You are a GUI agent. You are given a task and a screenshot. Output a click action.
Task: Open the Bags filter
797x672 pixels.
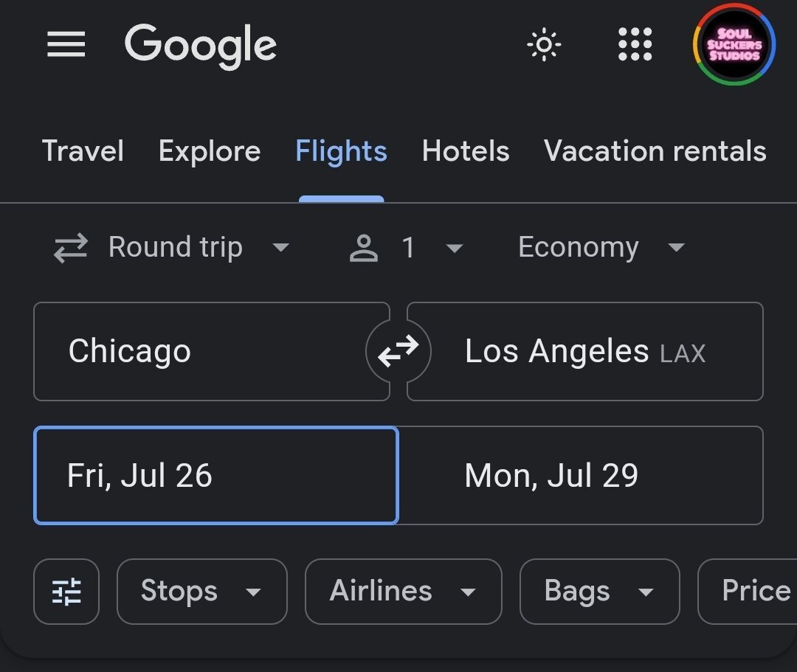point(599,592)
